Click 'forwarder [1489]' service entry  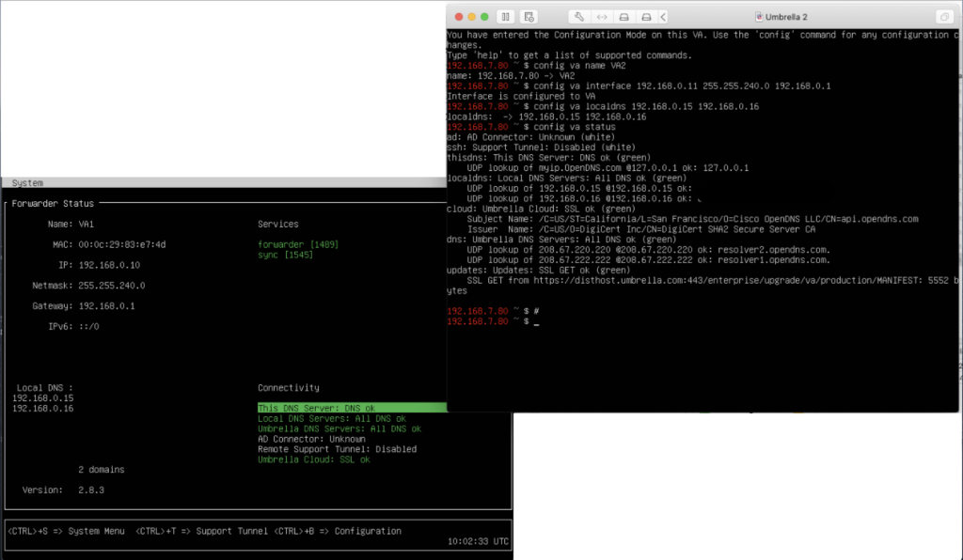click(x=298, y=244)
